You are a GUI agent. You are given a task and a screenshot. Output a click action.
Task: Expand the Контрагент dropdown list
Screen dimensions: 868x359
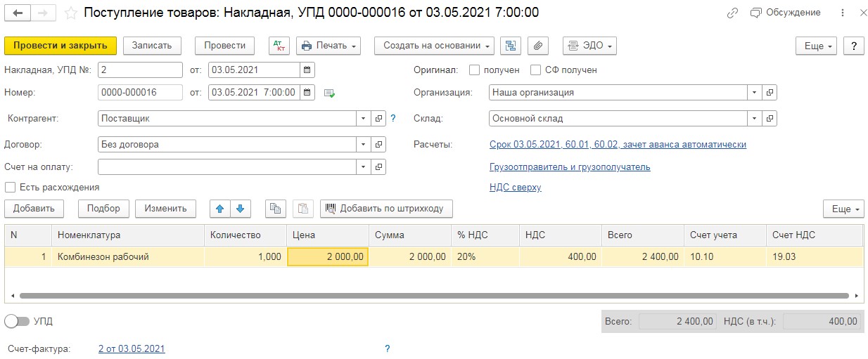[x=364, y=119]
